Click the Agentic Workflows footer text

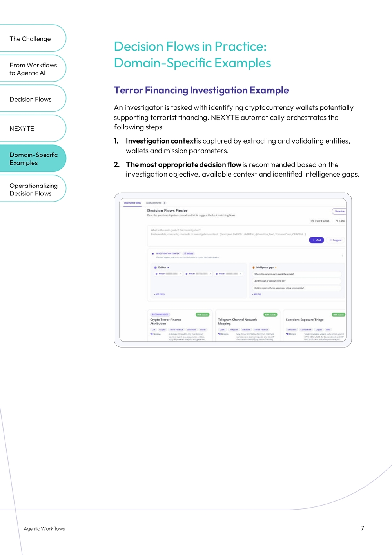tap(44, 529)
